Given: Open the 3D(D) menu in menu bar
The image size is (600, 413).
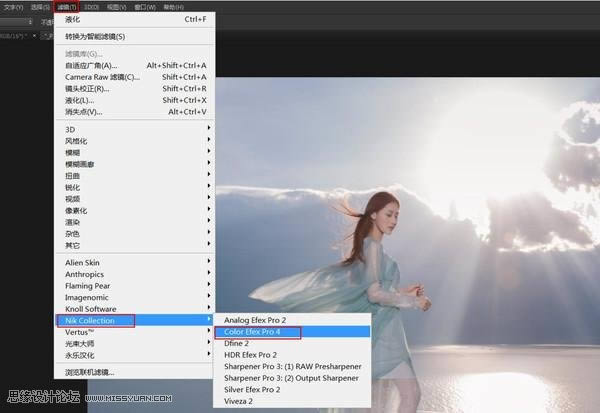Looking at the screenshot, I should pyautogui.click(x=92, y=7).
